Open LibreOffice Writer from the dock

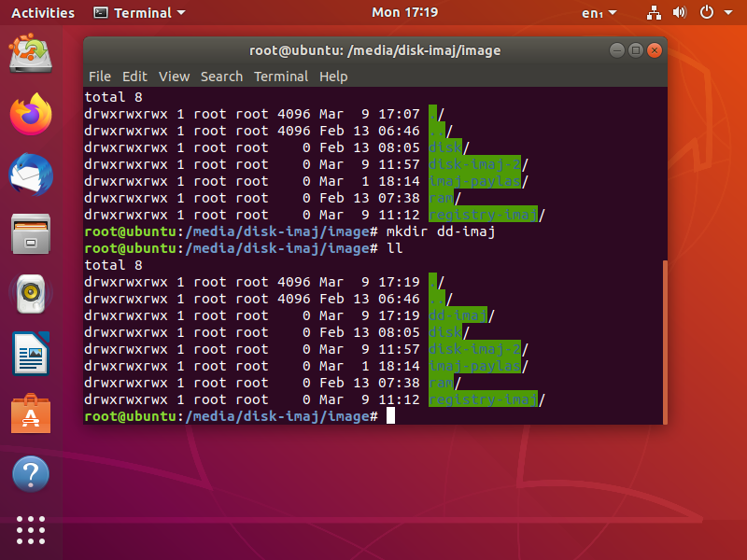(31, 354)
